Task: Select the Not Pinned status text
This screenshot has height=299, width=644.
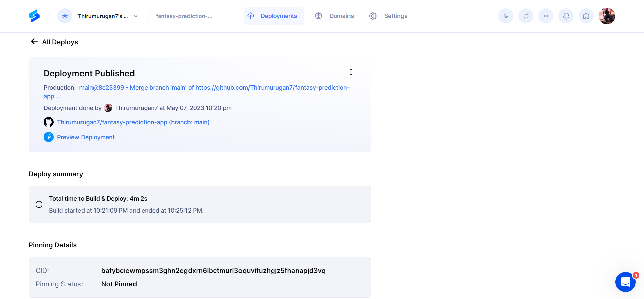Action: coord(119,284)
